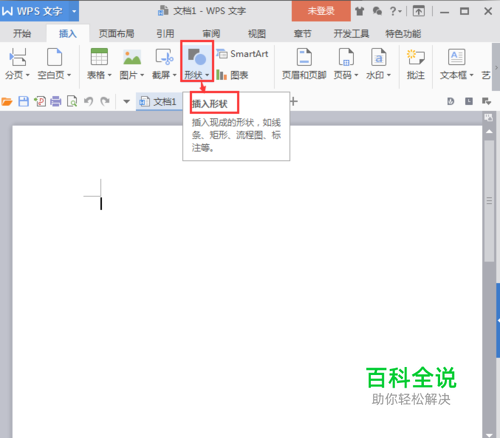The image size is (500, 438).
Task: Switch to the 开始 tab
Action: 22,34
